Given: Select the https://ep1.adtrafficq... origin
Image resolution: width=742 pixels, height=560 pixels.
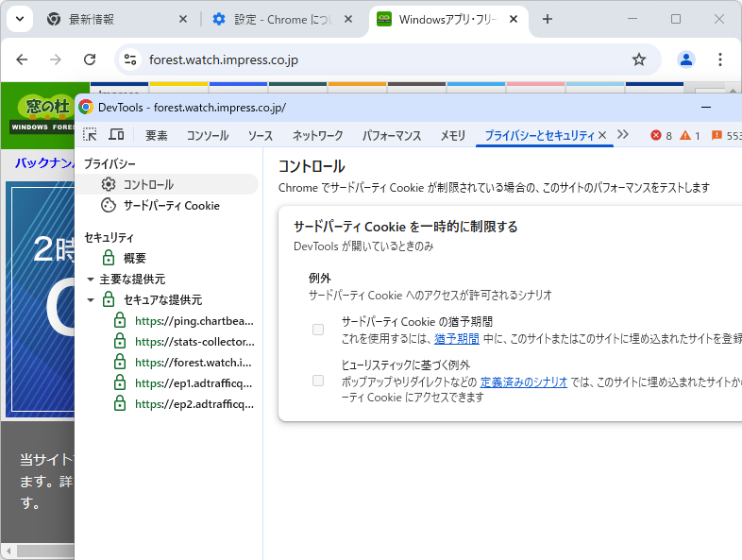Looking at the screenshot, I should coord(194,383).
